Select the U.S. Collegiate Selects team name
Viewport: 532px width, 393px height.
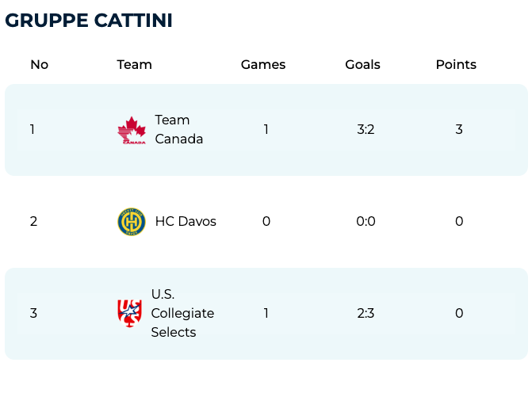(182, 313)
